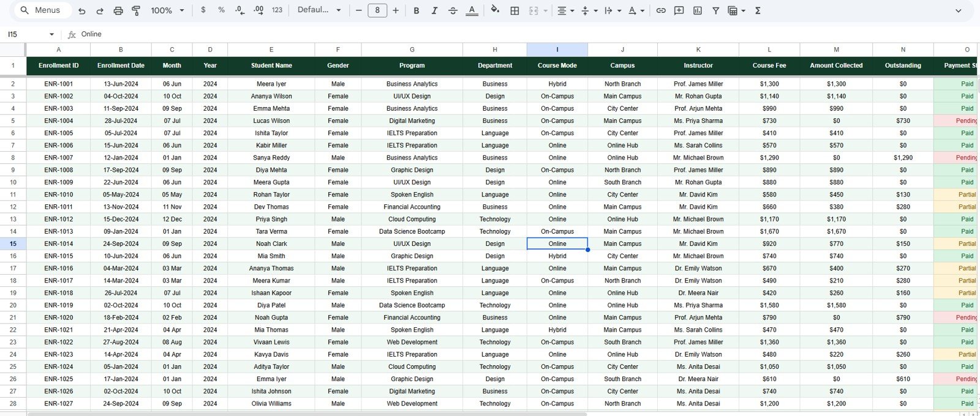The width and height of the screenshot is (980, 416).
Task: Select the cell Olivia Williams
Action: (x=271, y=404)
